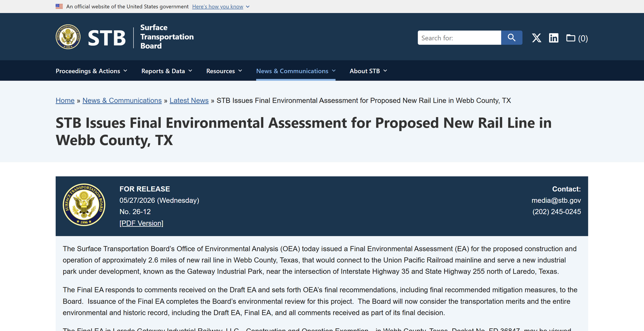Image resolution: width=644 pixels, height=331 pixels.
Task: Click the US flag icon in banner
Action: tap(59, 6)
